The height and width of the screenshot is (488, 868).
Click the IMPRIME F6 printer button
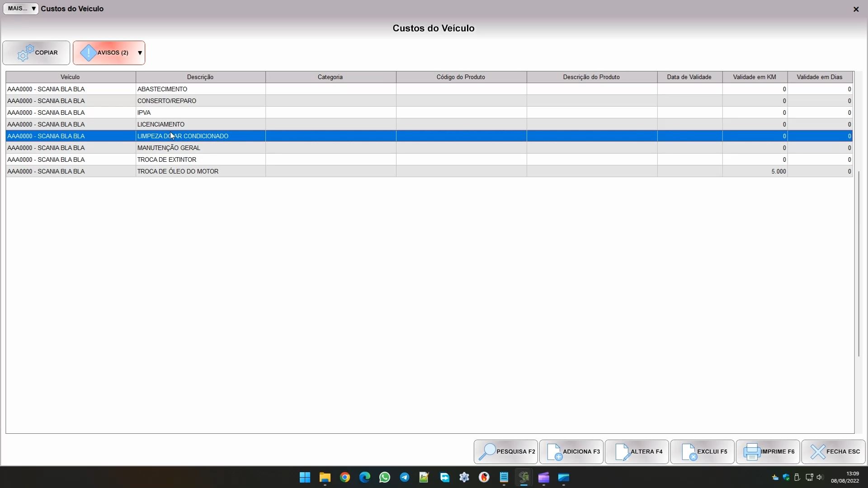(x=768, y=451)
